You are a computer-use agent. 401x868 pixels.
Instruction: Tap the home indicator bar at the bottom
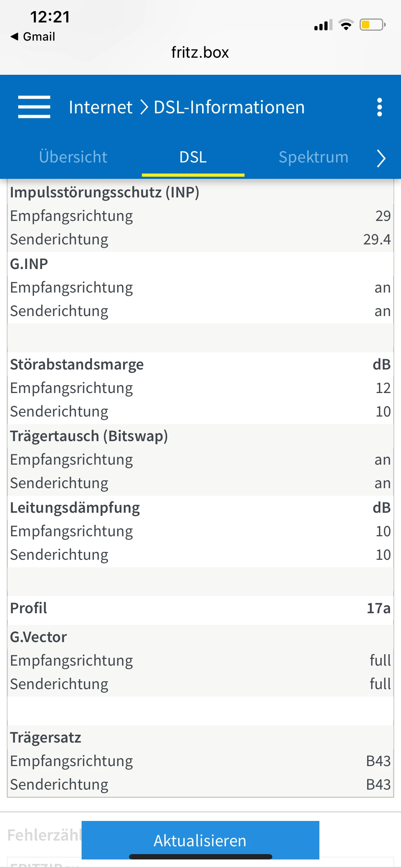pos(200,857)
